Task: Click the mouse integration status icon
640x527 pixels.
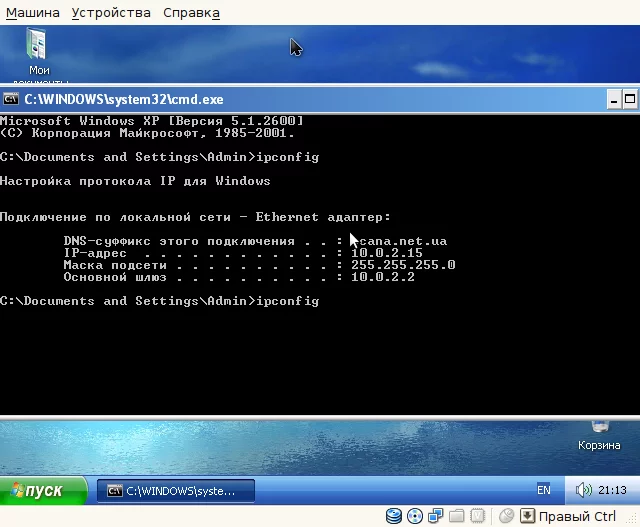Action: 506,516
